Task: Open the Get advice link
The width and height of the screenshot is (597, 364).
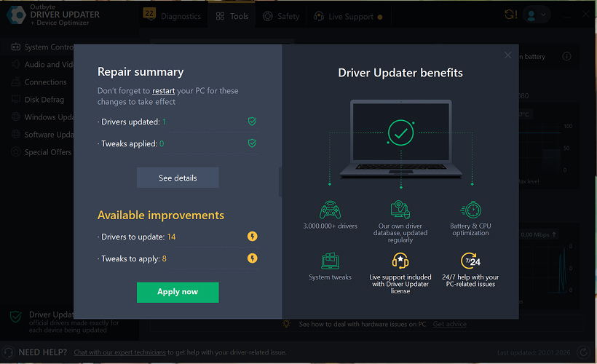Action: 449,324
